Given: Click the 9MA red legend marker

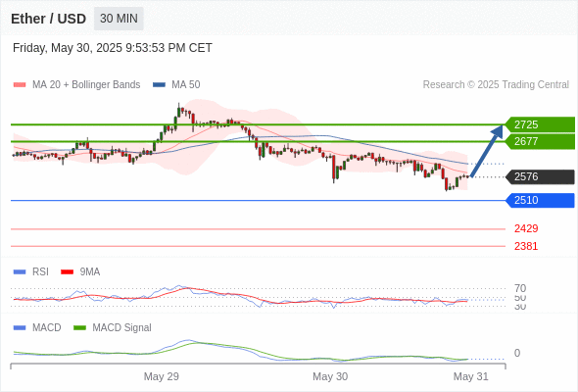Looking at the screenshot, I should (x=67, y=272).
